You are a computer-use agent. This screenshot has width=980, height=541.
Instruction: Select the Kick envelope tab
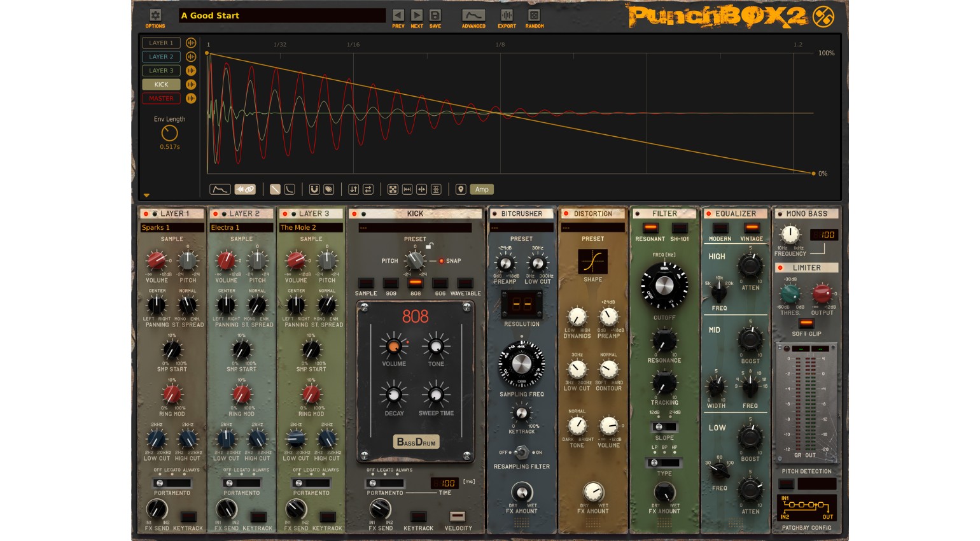pyautogui.click(x=161, y=84)
